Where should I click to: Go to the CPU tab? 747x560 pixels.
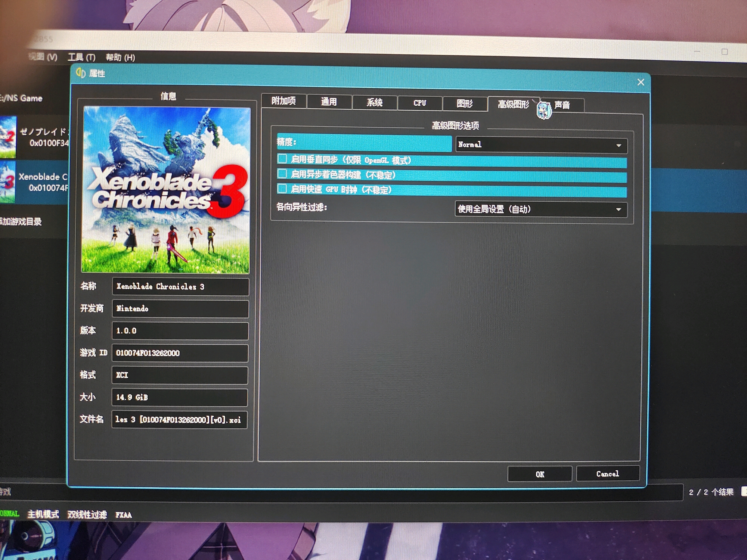click(x=420, y=103)
